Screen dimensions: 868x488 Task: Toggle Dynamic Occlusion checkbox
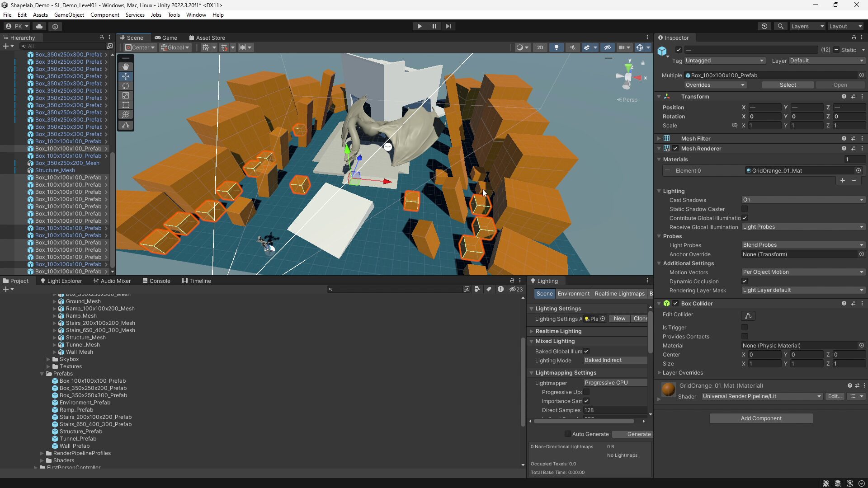click(745, 282)
